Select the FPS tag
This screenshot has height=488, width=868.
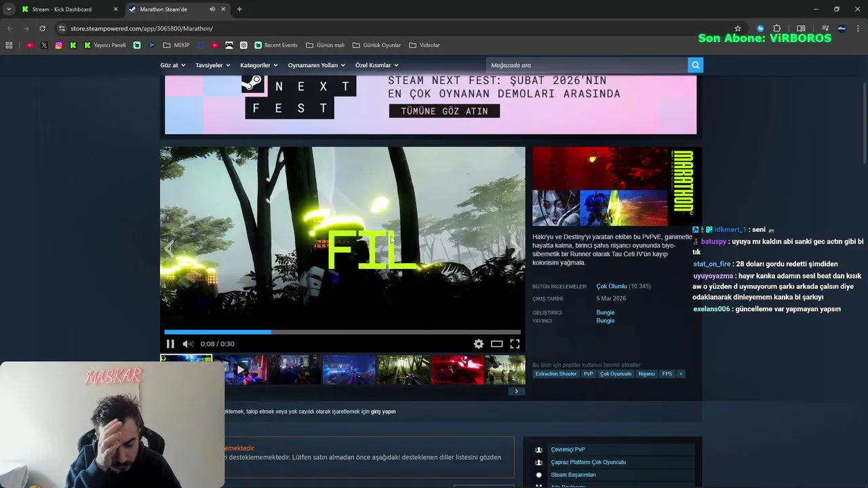click(667, 374)
